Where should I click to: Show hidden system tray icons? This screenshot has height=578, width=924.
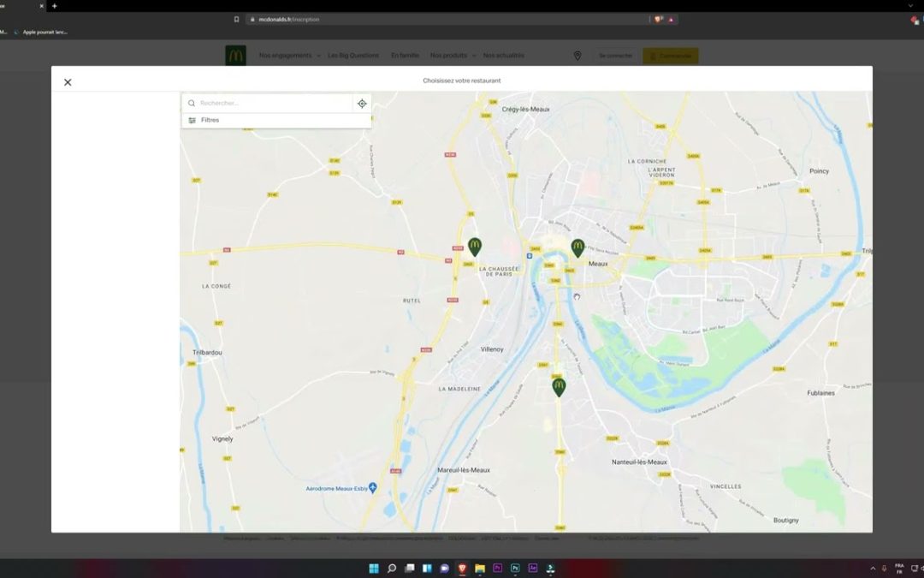(873, 569)
